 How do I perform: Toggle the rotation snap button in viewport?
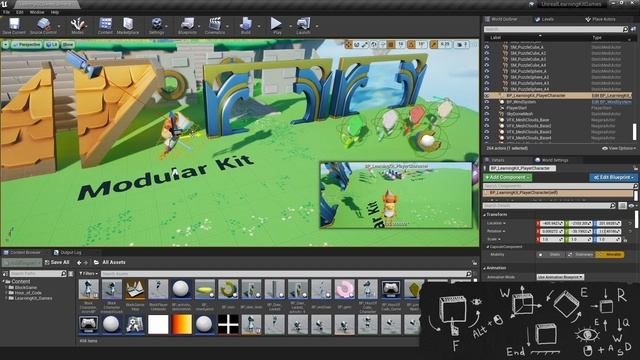411,44
